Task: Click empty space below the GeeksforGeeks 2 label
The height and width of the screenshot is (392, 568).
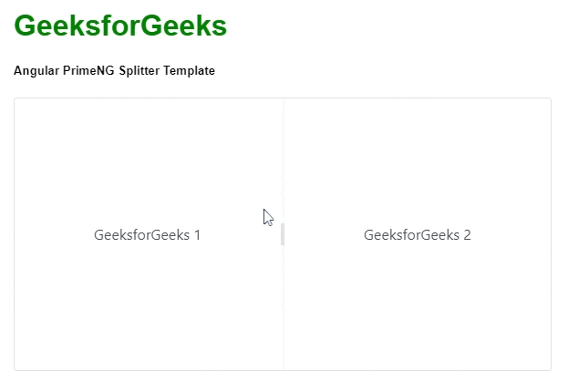Action: click(x=417, y=310)
